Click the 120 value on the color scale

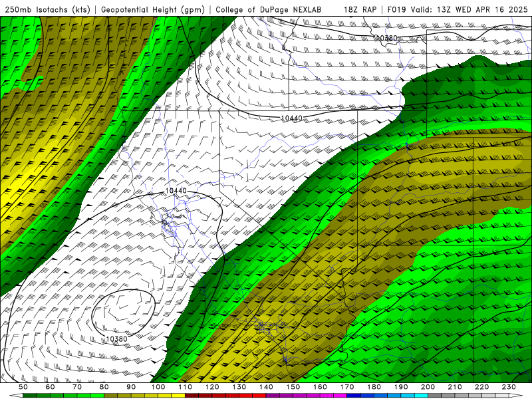pyautogui.click(x=212, y=387)
